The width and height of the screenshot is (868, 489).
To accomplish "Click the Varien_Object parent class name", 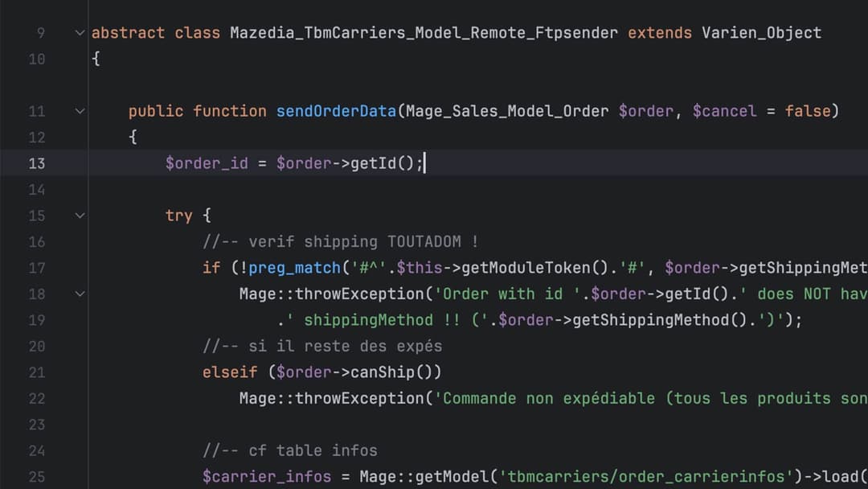I will [761, 33].
